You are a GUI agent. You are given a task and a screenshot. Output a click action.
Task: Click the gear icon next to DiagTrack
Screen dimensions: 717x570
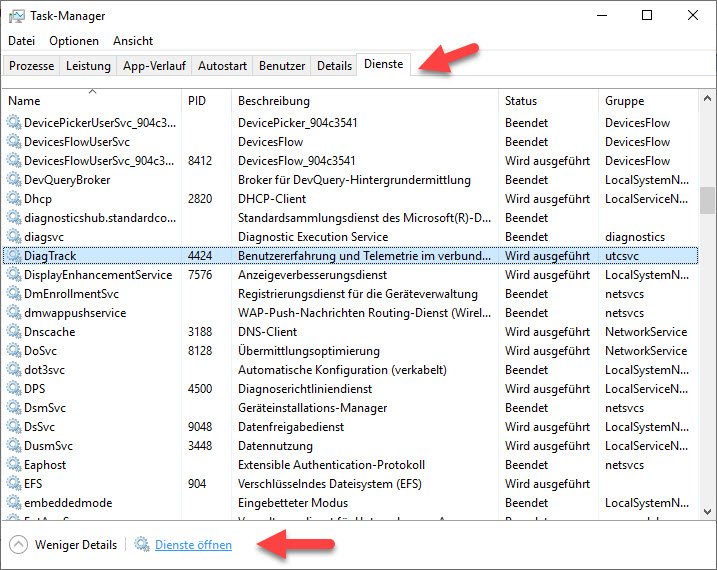pos(14,256)
